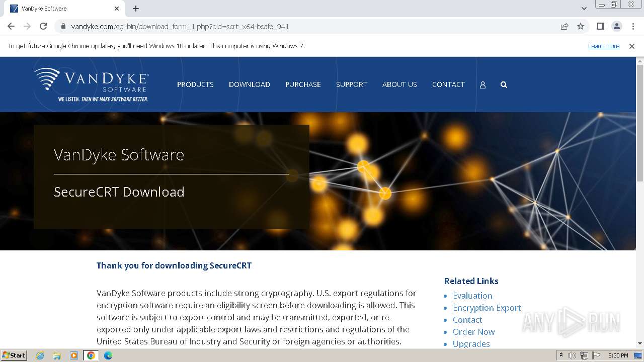Open the PRODUCTS menu
This screenshot has width=644, height=362.
coord(195,84)
